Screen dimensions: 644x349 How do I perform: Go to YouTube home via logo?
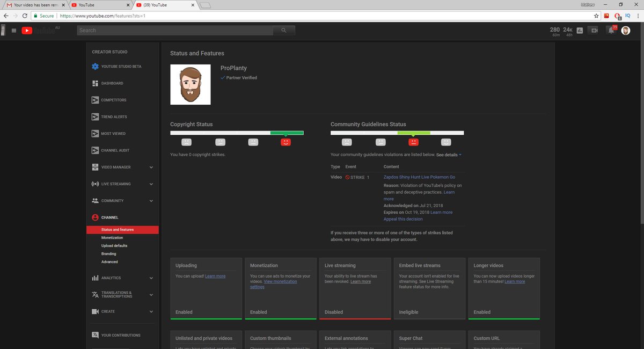(x=39, y=31)
